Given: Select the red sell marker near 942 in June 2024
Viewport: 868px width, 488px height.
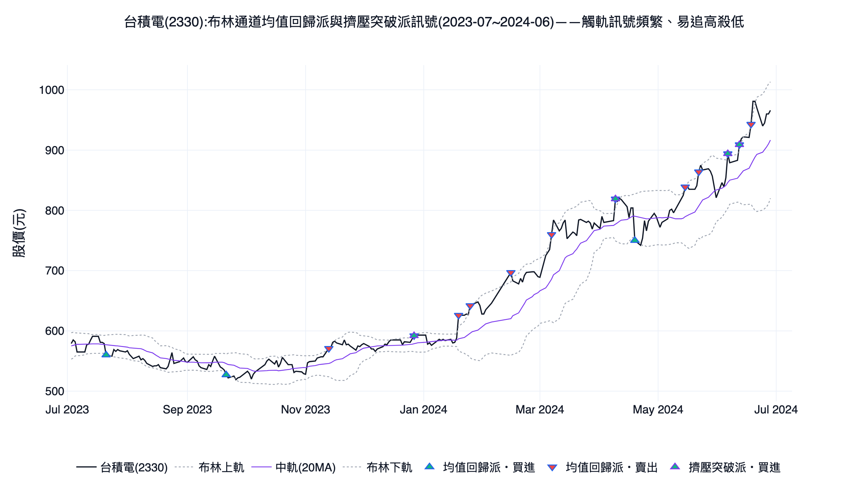Looking at the screenshot, I should click(751, 125).
